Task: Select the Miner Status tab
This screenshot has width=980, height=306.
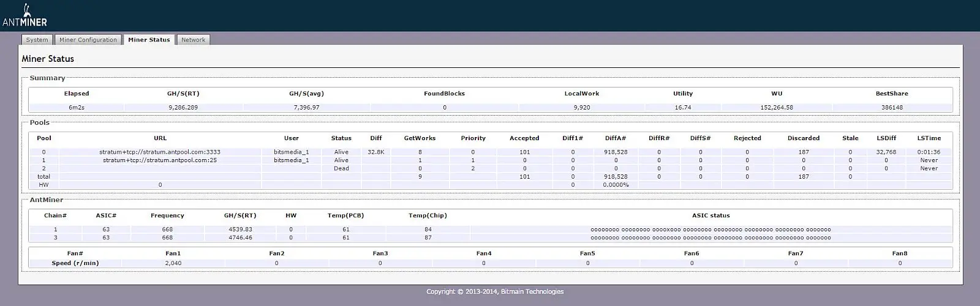Action: click(149, 40)
